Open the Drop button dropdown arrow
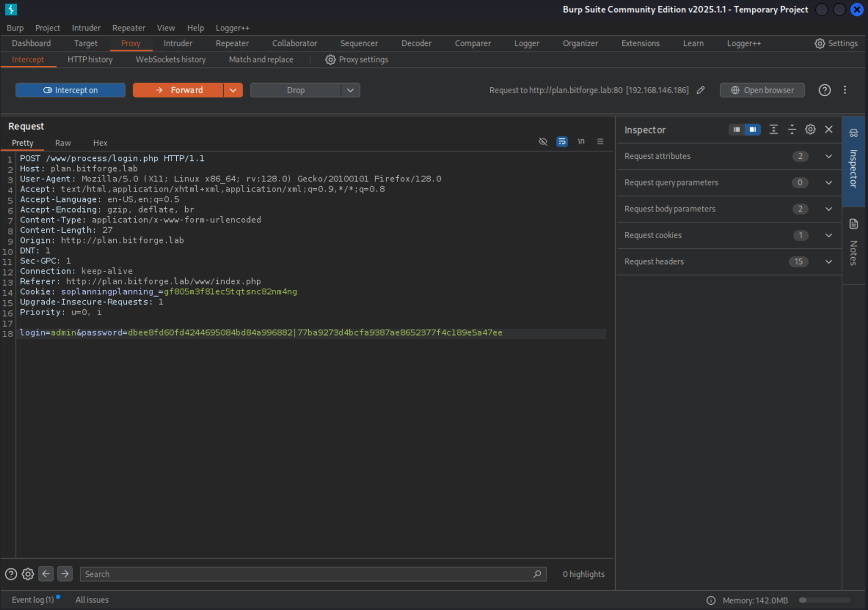 (350, 90)
